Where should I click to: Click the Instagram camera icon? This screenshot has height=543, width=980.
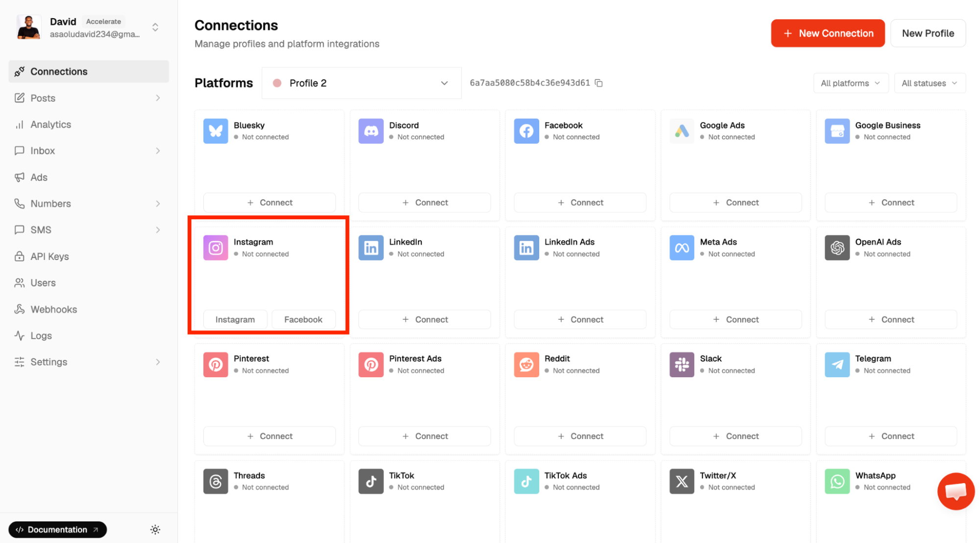[216, 248]
